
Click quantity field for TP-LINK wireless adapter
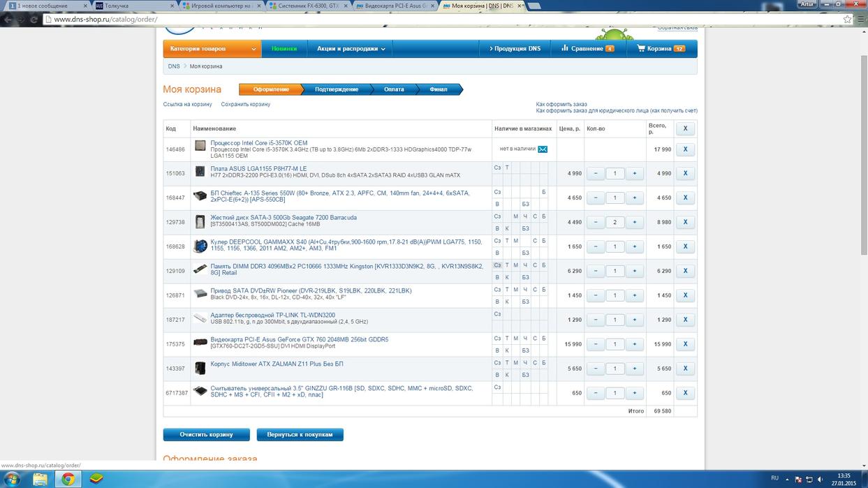[x=615, y=320]
